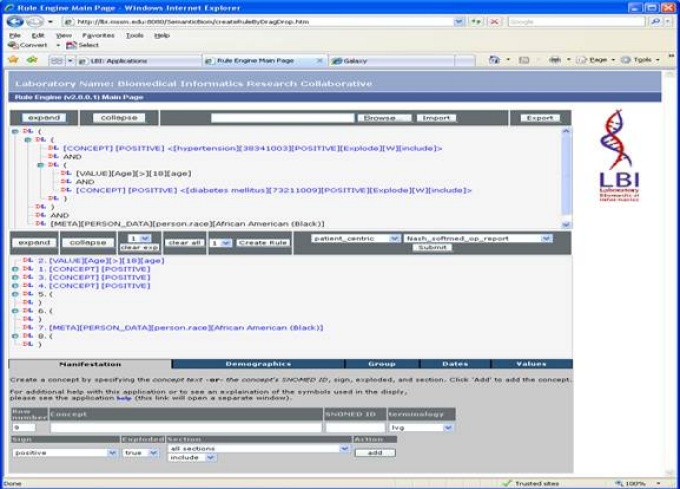Click the Favorites star icon in toolbar
680x489 pixels.
(13, 60)
